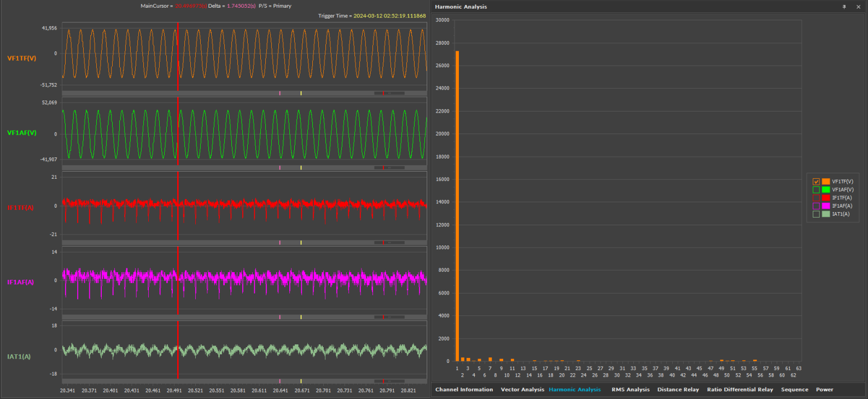The height and width of the screenshot is (399, 868).
Task: Select the IAT1(A) waveform channel label
Action: coord(19,357)
